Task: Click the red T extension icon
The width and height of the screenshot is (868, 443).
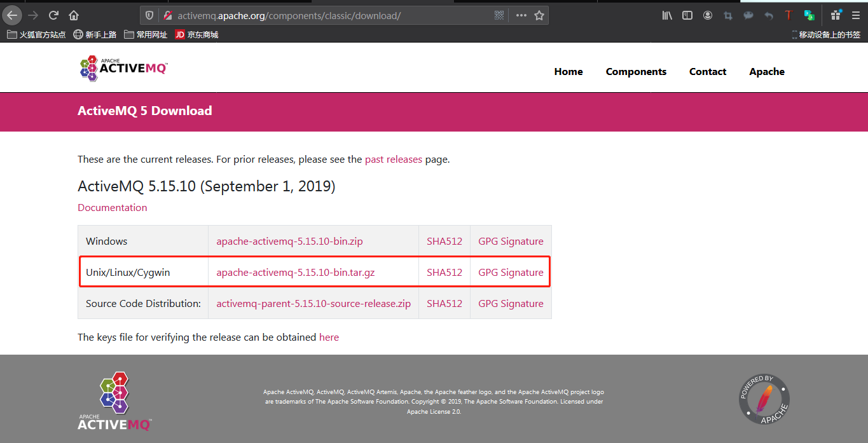Action: (789, 15)
